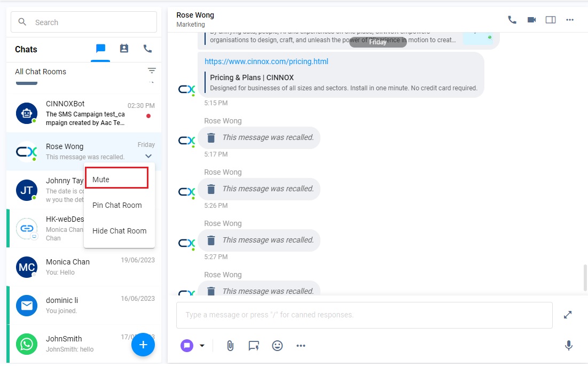
Task: Click the Rose Wong name in the chat header
Action: coord(195,15)
